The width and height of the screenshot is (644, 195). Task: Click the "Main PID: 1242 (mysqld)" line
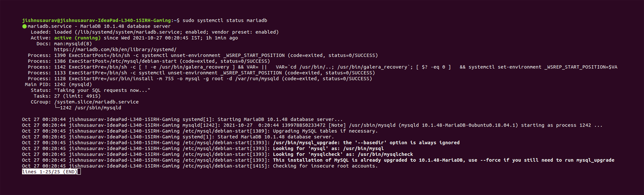pyautogui.click(x=58, y=85)
